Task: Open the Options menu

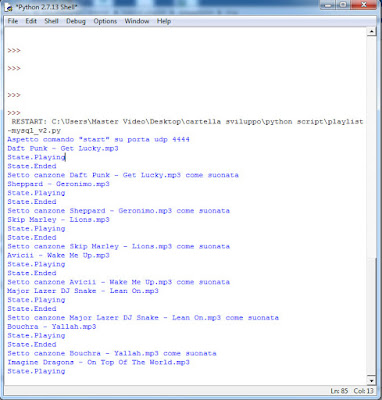Action: pyautogui.click(x=105, y=21)
